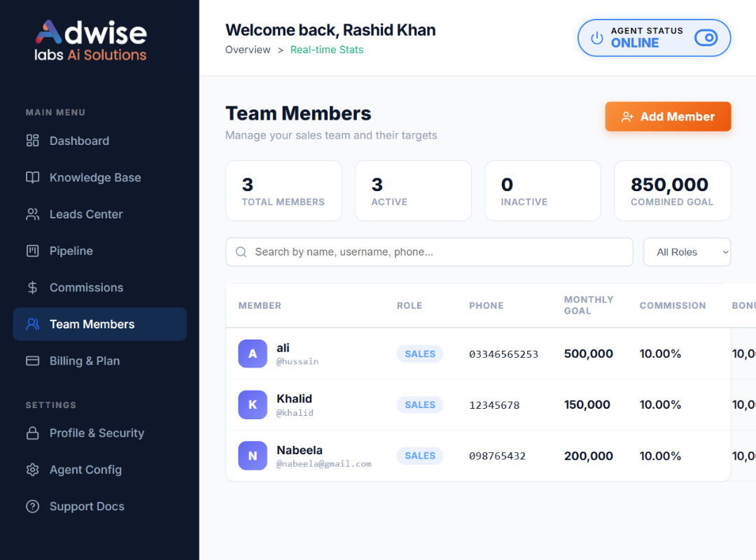The image size is (756, 560).
Task: Click the power icon in Agent Status
Action: [597, 38]
